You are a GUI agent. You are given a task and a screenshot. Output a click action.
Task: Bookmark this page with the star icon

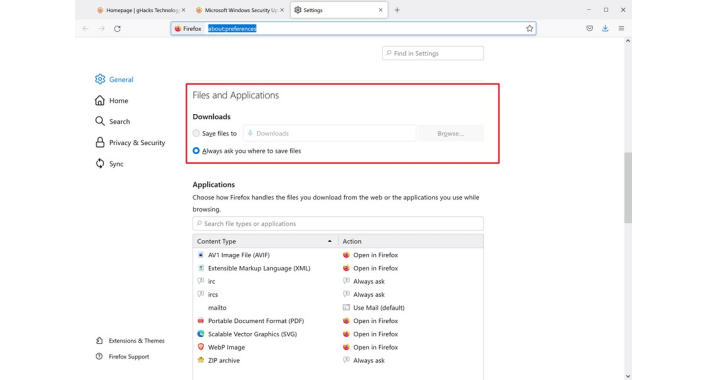529,28
